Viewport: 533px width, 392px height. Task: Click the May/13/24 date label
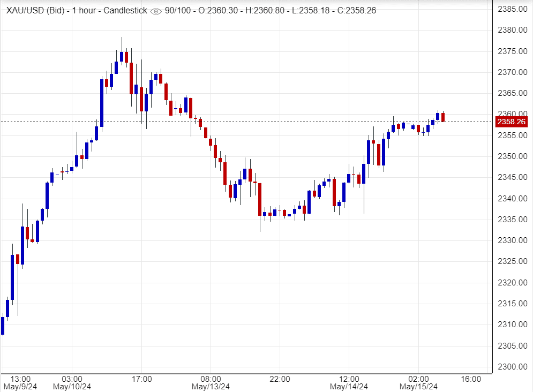click(211, 387)
